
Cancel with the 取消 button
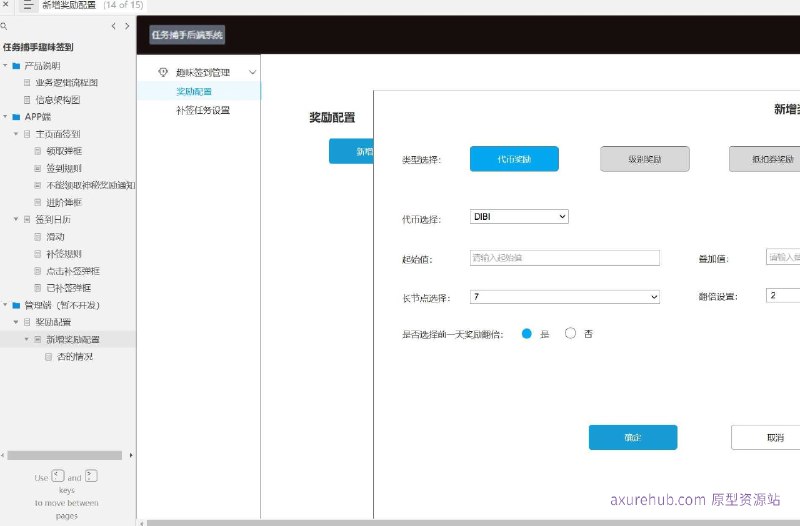click(765, 437)
